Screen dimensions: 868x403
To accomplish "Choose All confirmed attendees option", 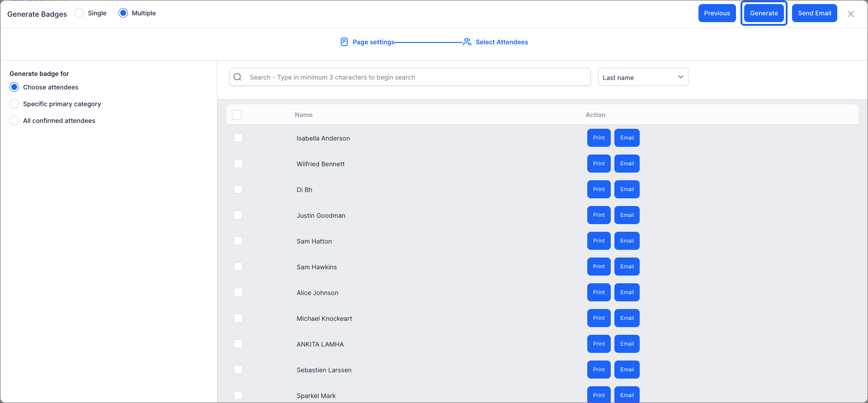I will pyautogui.click(x=14, y=121).
